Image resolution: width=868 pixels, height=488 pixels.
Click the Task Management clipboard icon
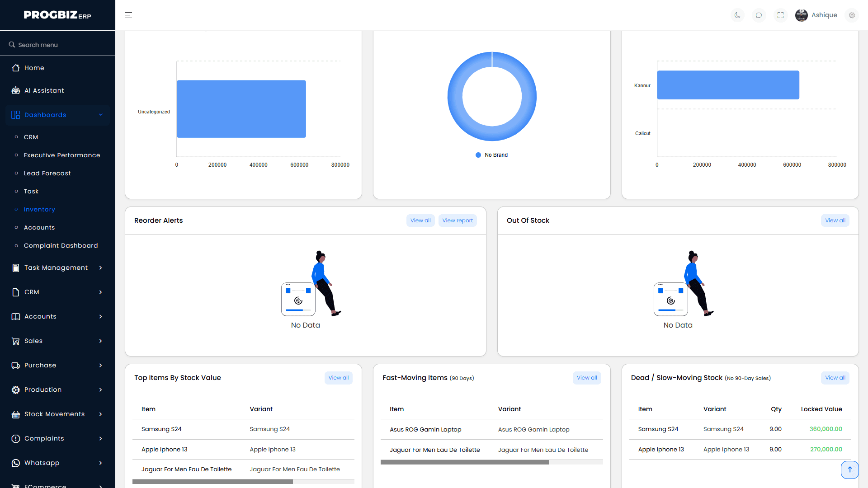tap(16, 267)
